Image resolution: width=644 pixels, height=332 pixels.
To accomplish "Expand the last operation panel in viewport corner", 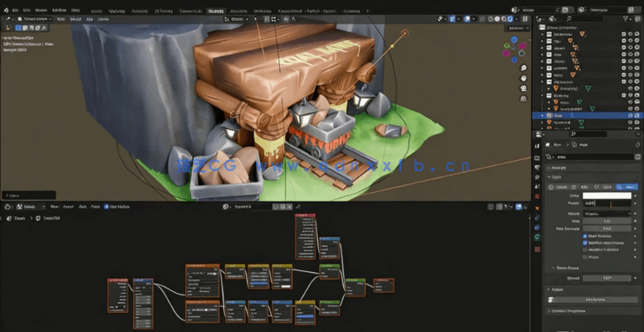I will coord(29,196).
